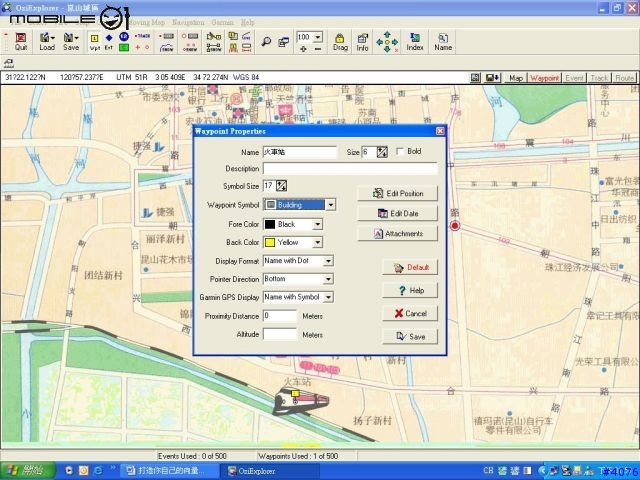Image resolution: width=640 pixels, height=480 pixels.
Task: Click the blue round map feature icon
Action: pos(124,37)
